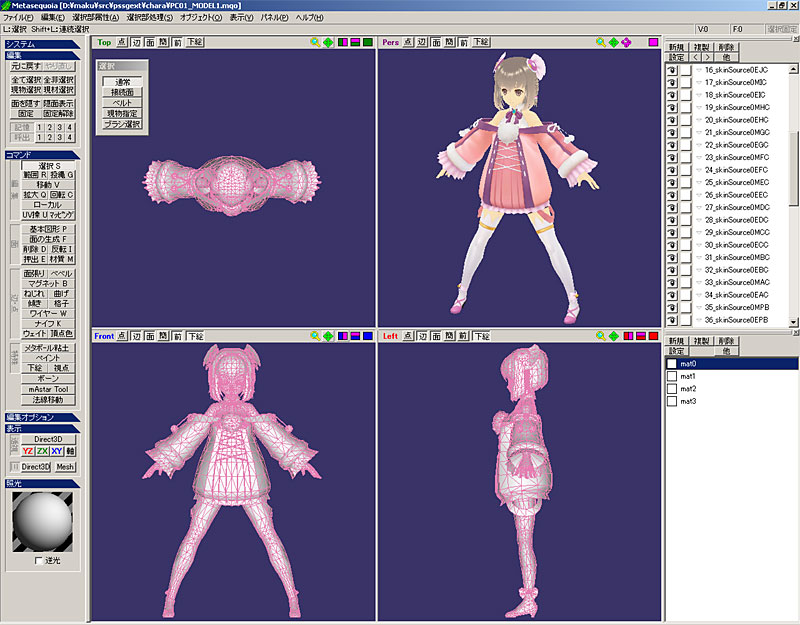The width and height of the screenshot is (800, 625).
Task: Click the first split-layout icon in Top view
Action: (x=343, y=43)
